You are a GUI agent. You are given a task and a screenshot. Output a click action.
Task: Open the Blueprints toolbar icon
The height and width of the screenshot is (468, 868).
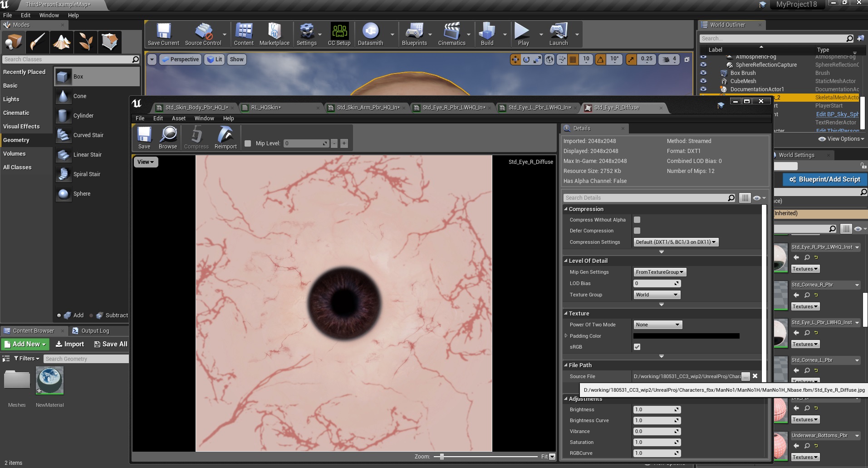pyautogui.click(x=414, y=34)
